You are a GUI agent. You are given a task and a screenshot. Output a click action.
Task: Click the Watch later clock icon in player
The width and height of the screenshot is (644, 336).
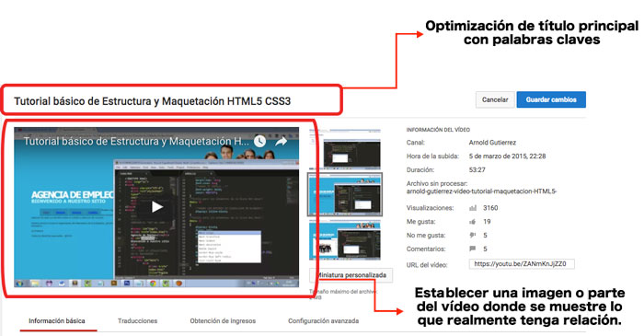point(259,141)
